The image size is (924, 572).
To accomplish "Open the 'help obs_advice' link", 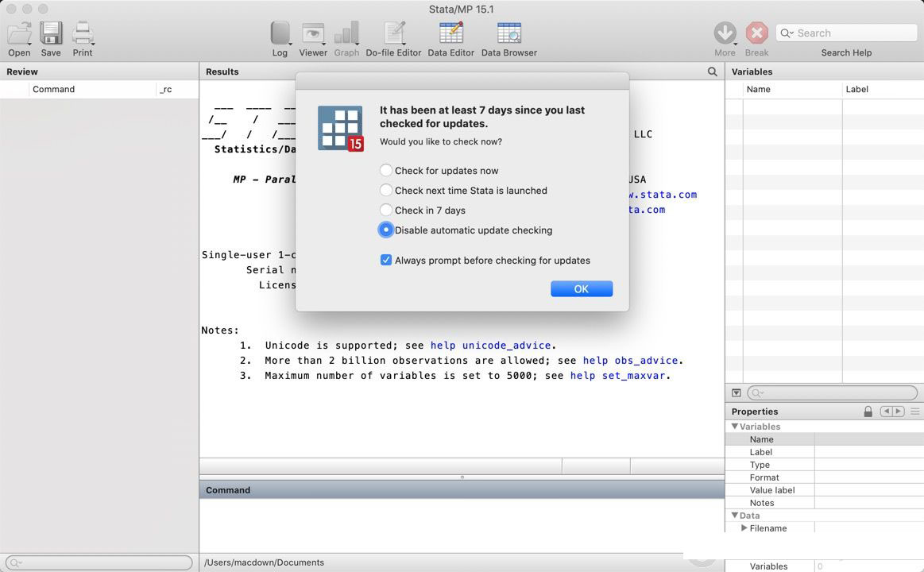I will (630, 361).
